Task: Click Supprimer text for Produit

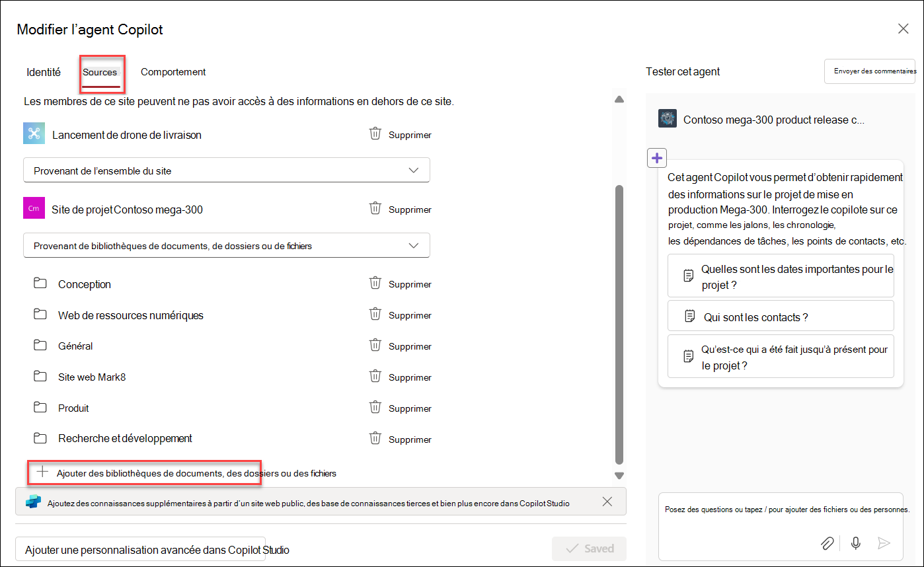Action: (410, 408)
